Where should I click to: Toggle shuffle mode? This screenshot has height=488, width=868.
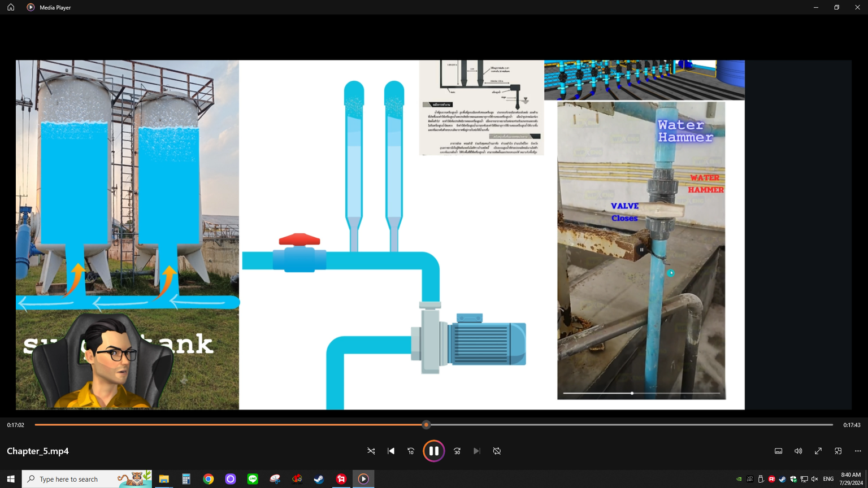[x=371, y=451]
